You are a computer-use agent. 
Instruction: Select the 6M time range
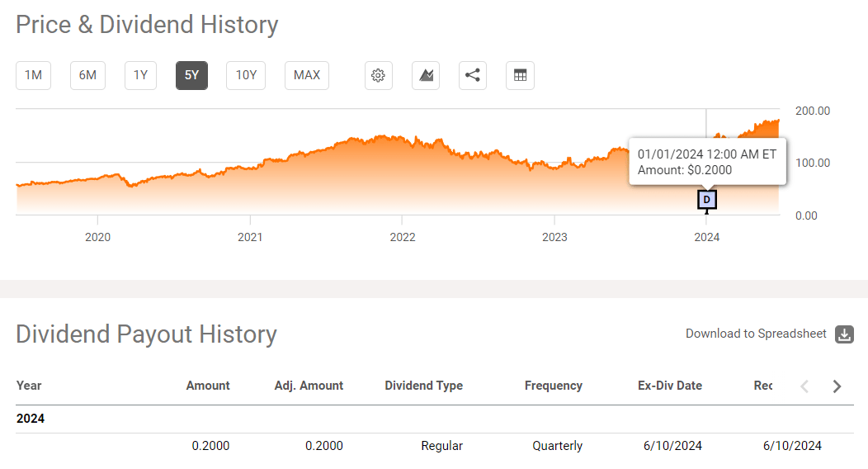87,75
